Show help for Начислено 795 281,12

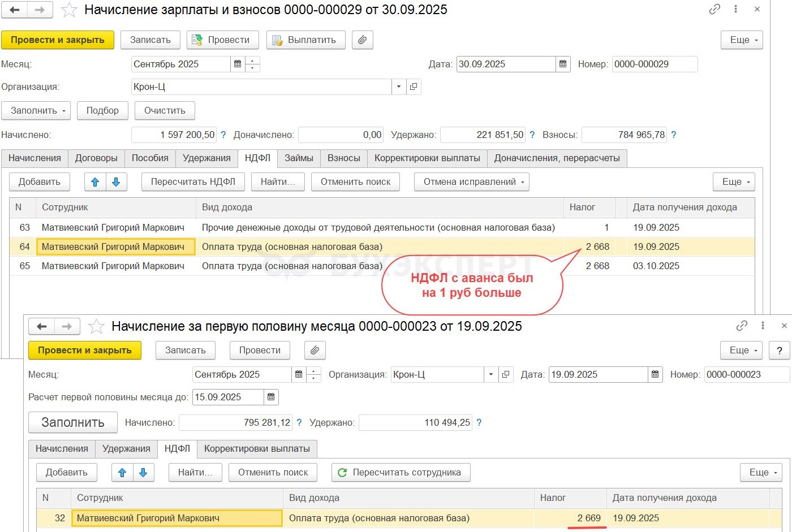pos(299,422)
